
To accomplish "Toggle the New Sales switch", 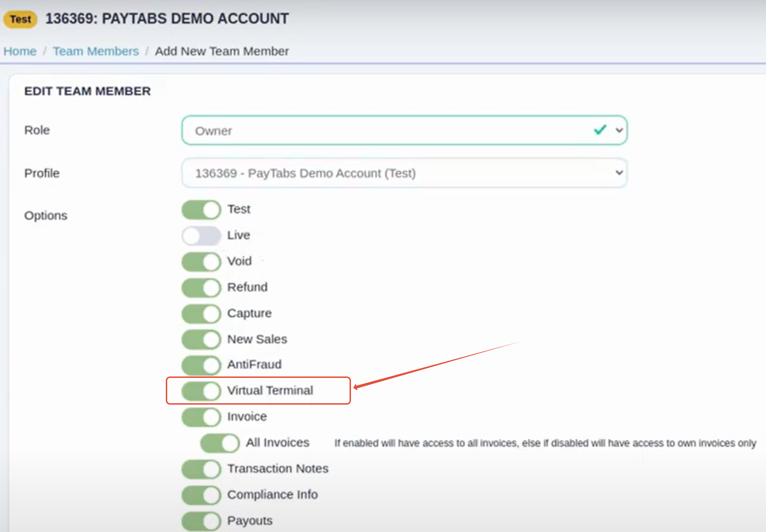I will point(201,340).
